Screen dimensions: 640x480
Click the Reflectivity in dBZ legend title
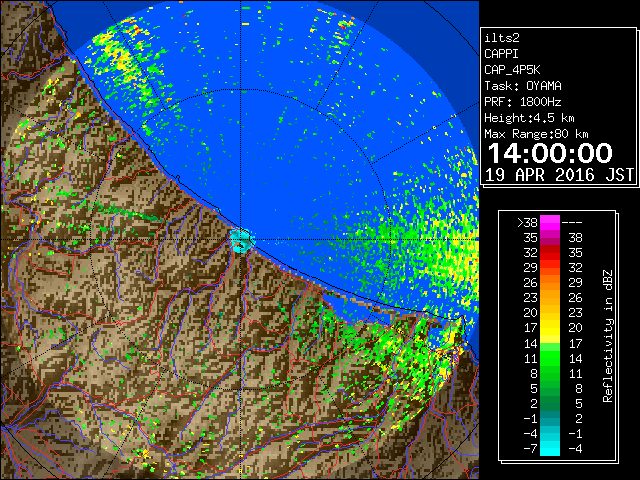tap(607, 336)
